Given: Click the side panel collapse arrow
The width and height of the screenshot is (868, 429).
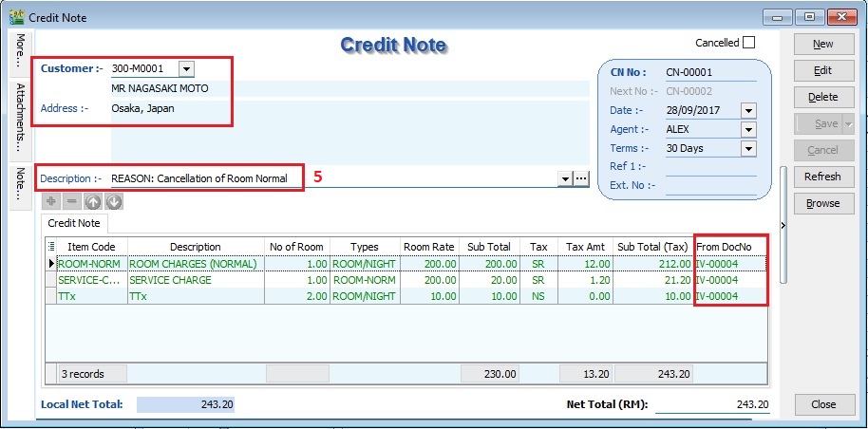Looking at the screenshot, I should (783, 225).
